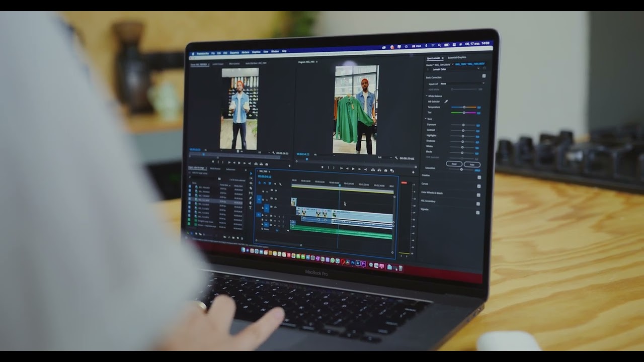The image size is (644, 362).
Task: Toggle the Creative section checkbox
Action: coord(479,177)
